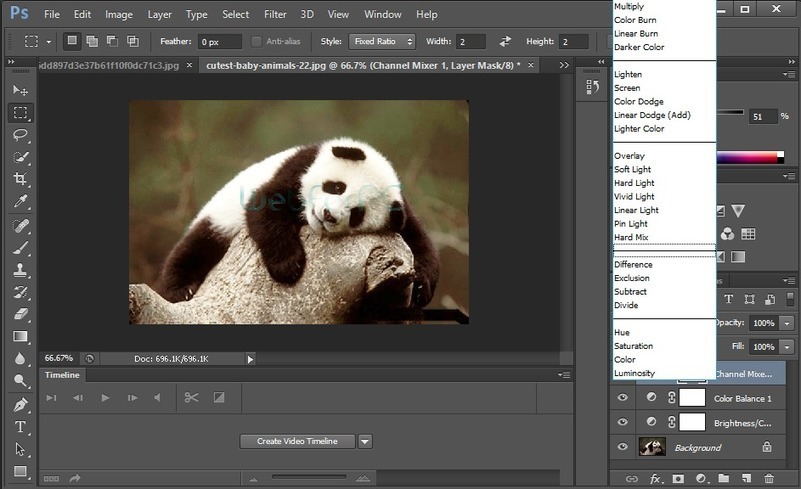The height and width of the screenshot is (489, 801).
Task: Click the Feather input field
Action: click(220, 42)
